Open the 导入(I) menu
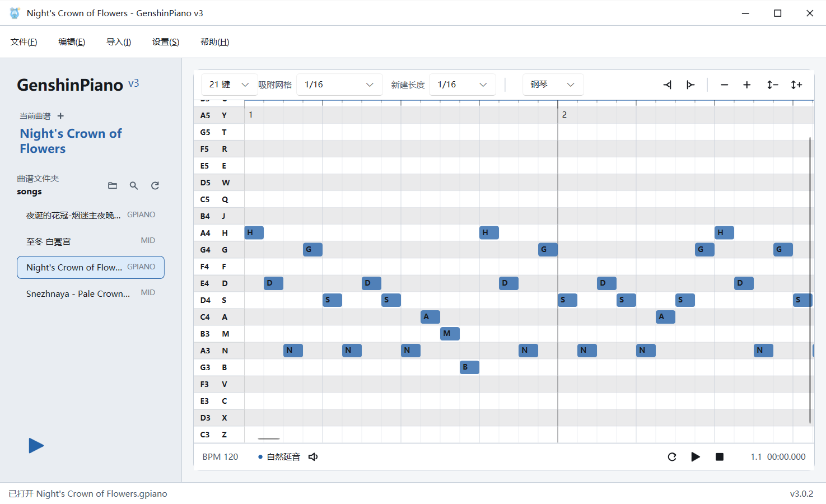This screenshot has height=504, width=826. (119, 42)
